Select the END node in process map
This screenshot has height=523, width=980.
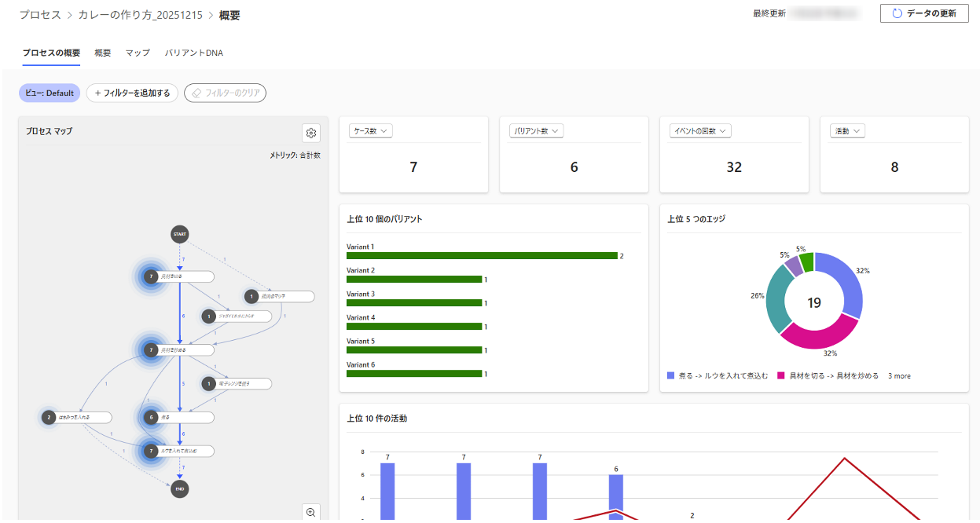180,488
